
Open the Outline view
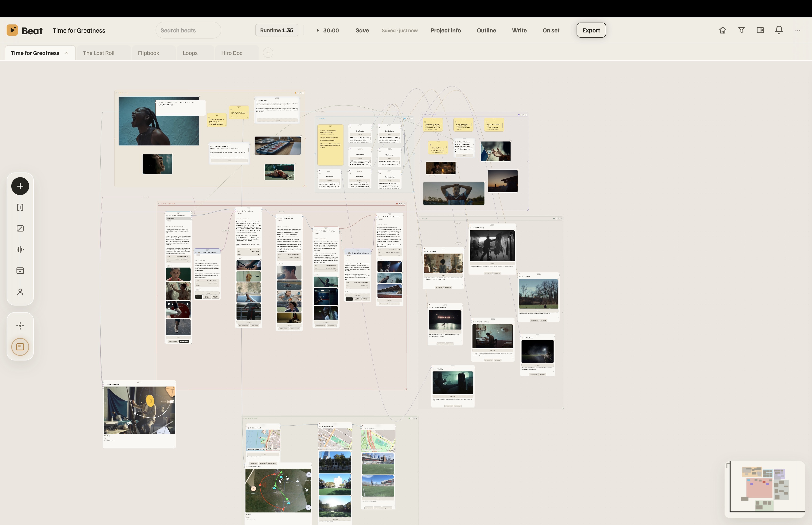486,30
